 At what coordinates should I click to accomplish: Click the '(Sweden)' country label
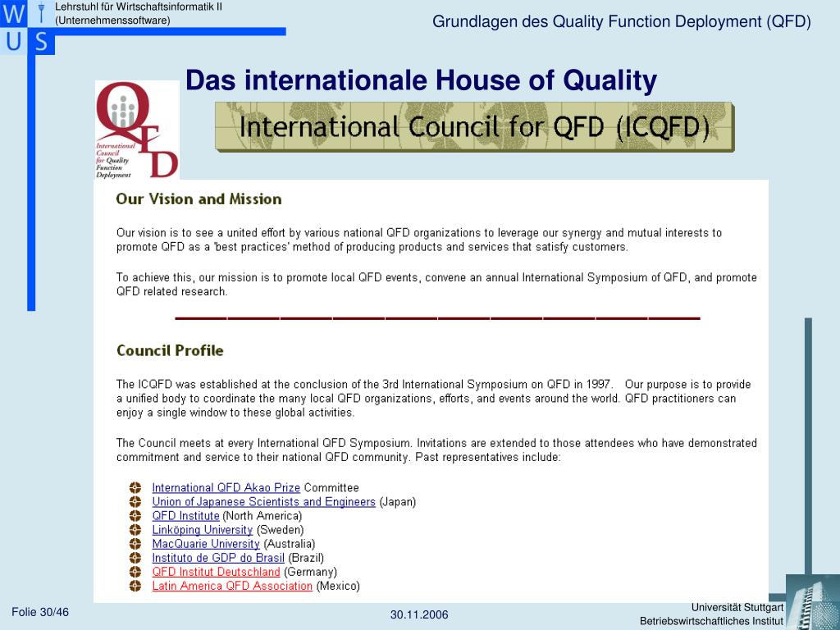[281, 530]
